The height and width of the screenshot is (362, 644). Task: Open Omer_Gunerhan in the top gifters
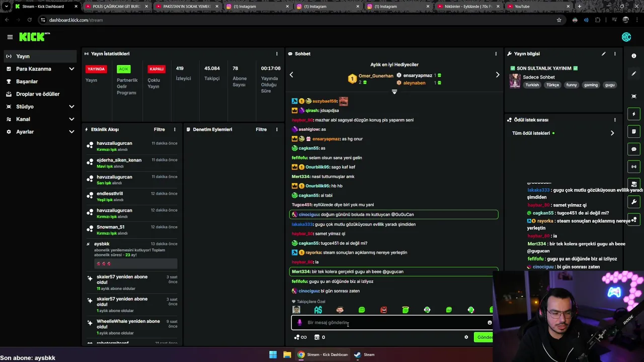376,76
